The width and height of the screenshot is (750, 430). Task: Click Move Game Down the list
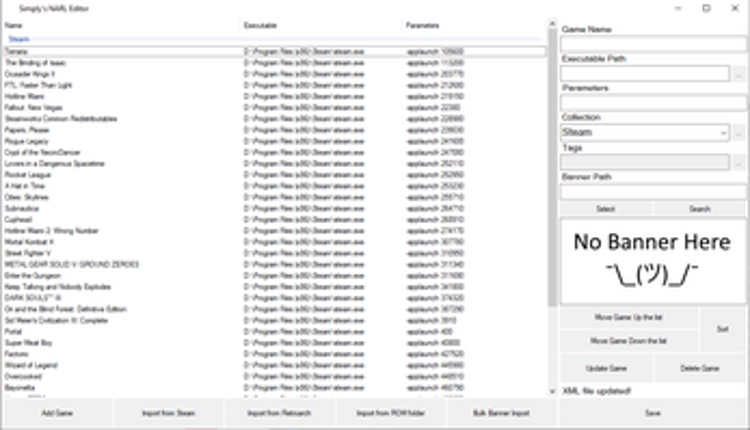tap(629, 341)
